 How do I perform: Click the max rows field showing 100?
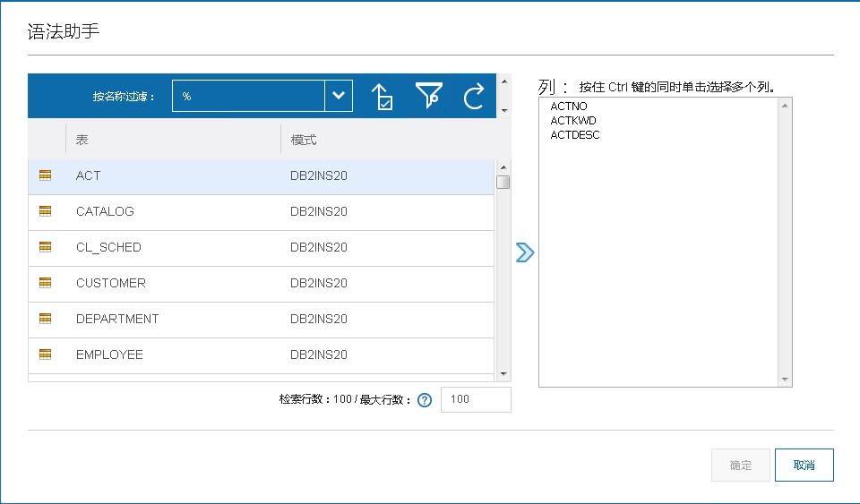coord(476,399)
